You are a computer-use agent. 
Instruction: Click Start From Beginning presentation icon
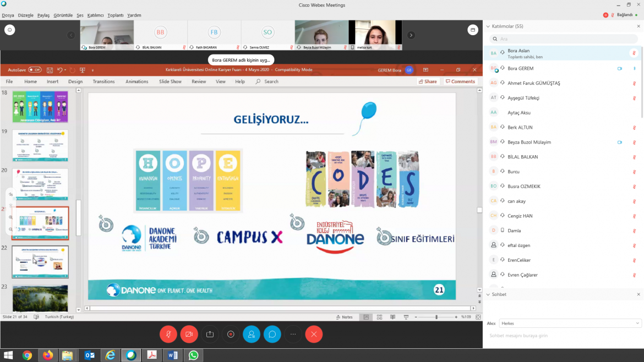(x=83, y=70)
